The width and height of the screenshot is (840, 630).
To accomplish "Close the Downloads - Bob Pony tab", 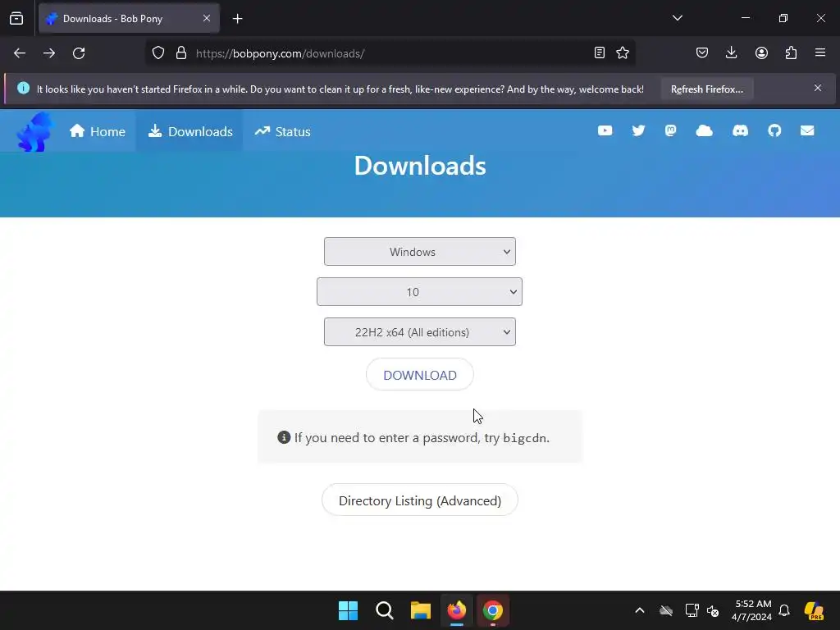I will tap(207, 18).
